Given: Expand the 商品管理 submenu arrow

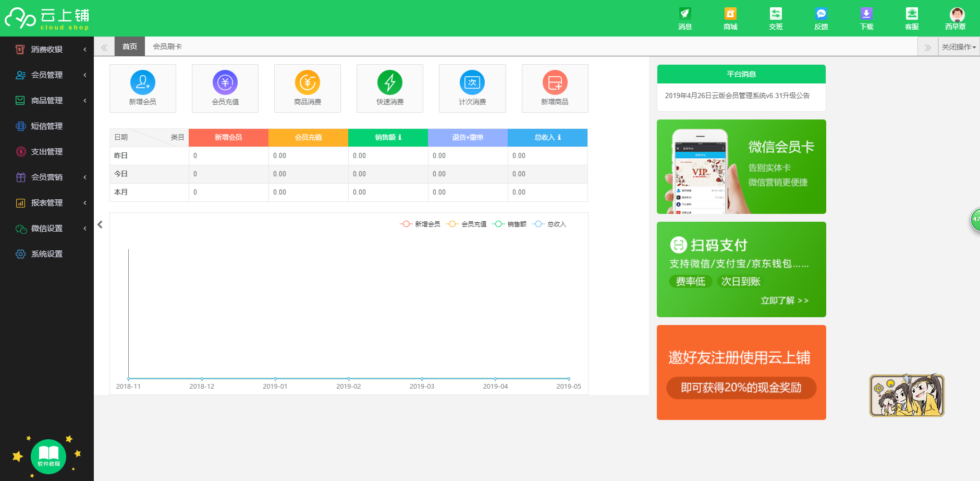Looking at the screenshot, I should tap(85, 101).
